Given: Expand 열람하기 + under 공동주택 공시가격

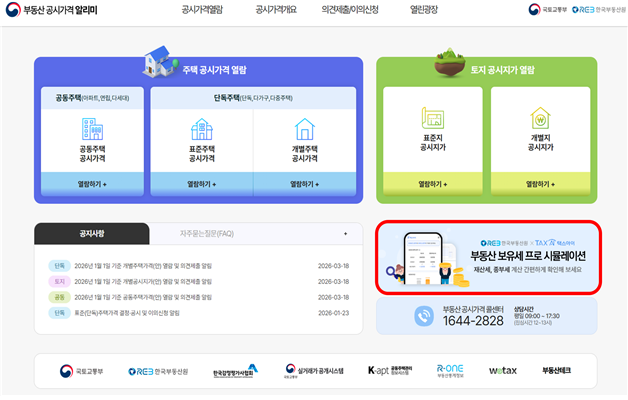Looking at the screenshot, I should [93, 184].
